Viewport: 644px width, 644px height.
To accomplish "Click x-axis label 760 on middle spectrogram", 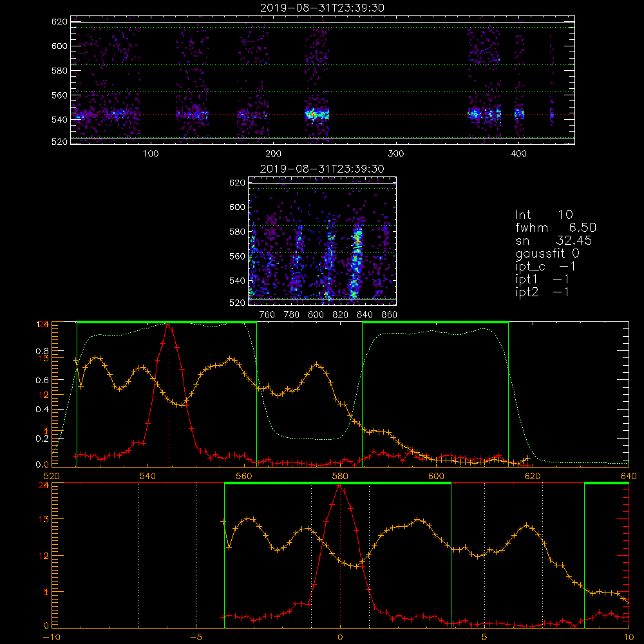I will 267,315.
